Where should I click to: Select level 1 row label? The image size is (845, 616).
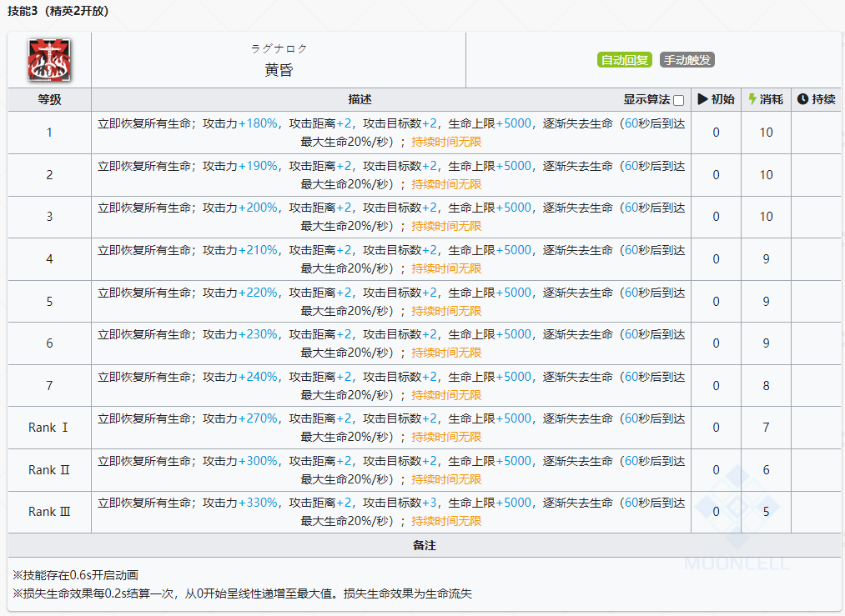[49, 133]
